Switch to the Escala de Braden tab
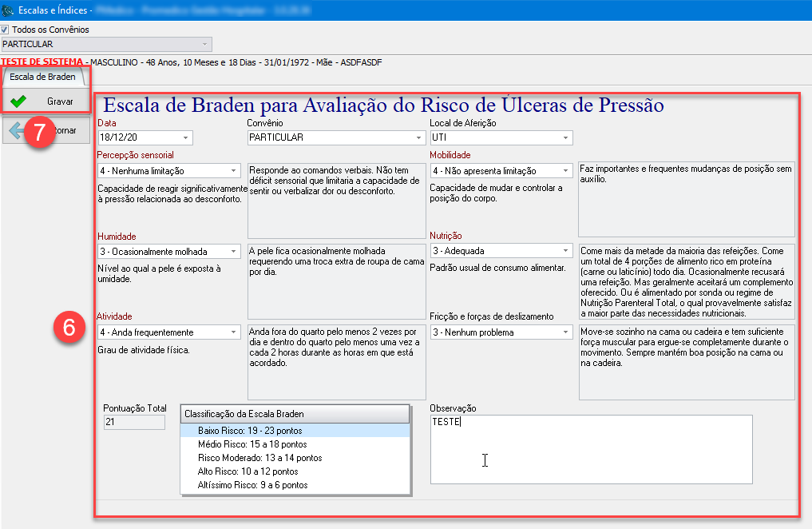The width and height of the screenshot is (812, 529). [42, 77]
